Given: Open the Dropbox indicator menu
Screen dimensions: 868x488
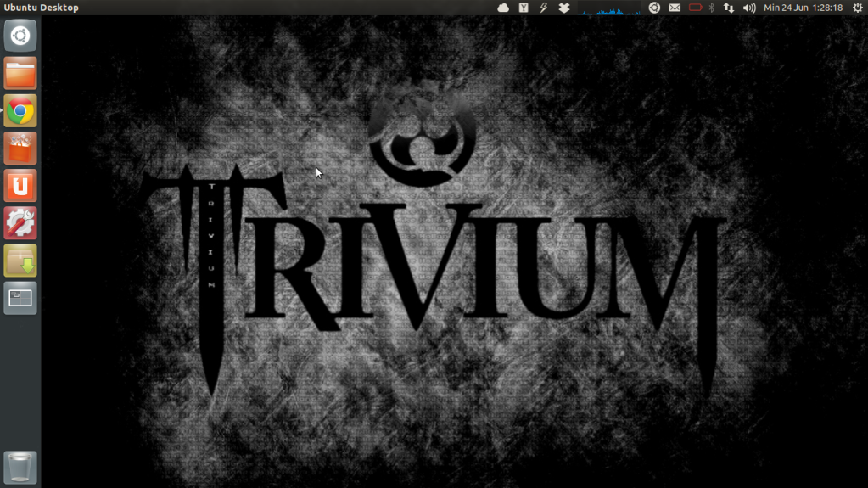Looking at the screenshot, I should pyautogui.click(x=564, y=8).
